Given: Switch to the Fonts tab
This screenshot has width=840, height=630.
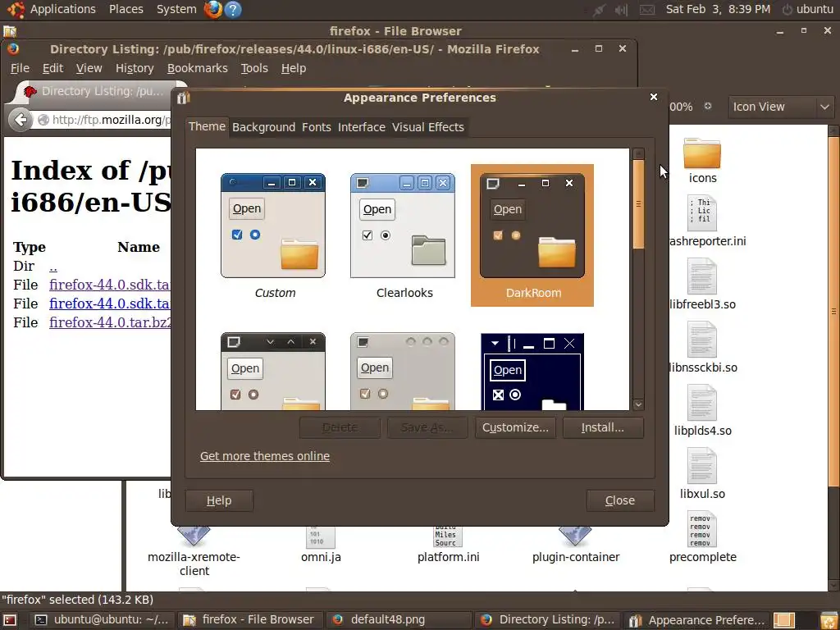Looking at the screenshot, I should click(x=316, y=127).
